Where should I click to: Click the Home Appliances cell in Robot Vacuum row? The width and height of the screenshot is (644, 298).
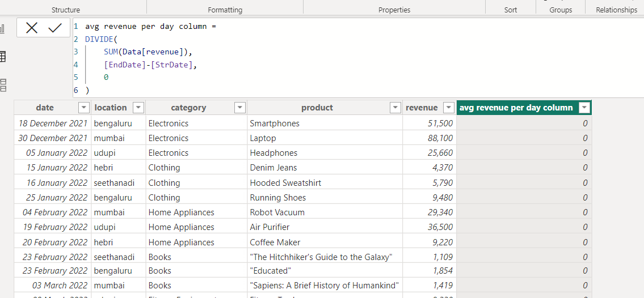(196, 212)
